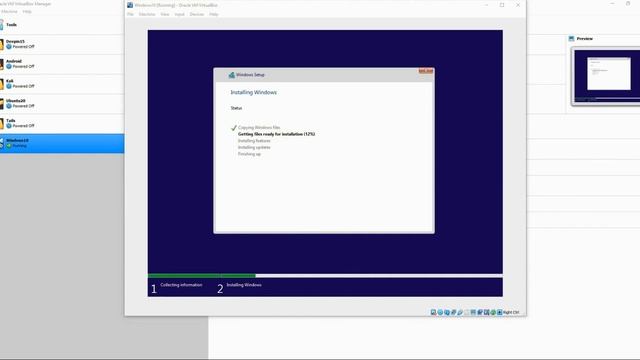The width and height of the screenshot is (640, 360).
Task: Click the 'Copying Windows files' completed step
Action: click(259, 127)
